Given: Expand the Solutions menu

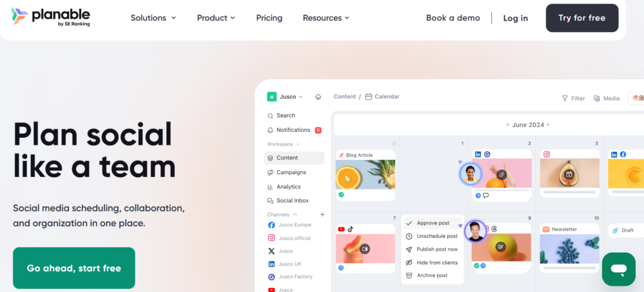Looking at the screenshot, I should [153, 18].
